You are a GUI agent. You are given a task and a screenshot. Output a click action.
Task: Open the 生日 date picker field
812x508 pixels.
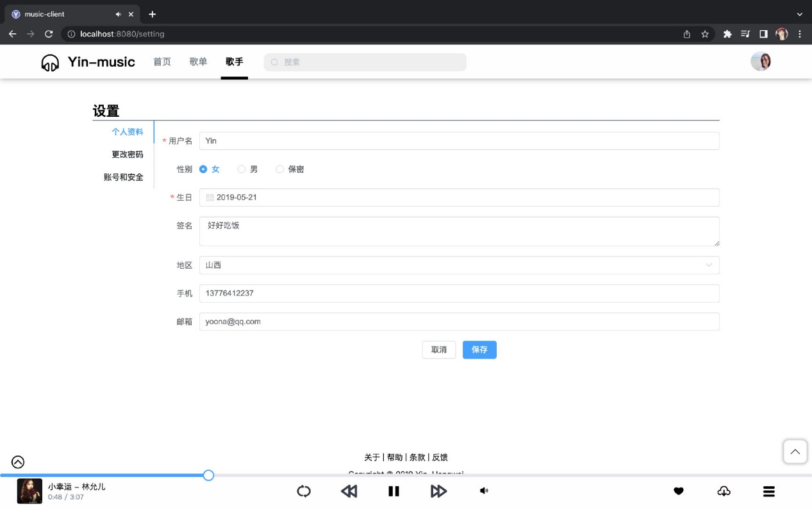pyautogui.click(x=459, y=198)
